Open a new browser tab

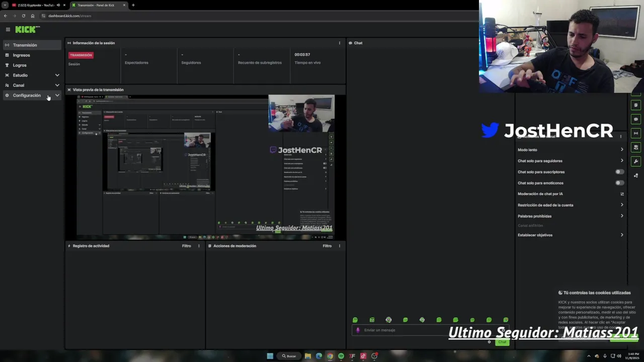point(133,5)
